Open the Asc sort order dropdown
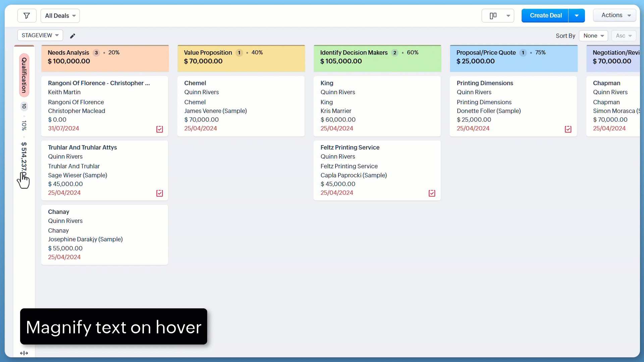The height and width of the screenshot is (362, 644). (624, 36)
